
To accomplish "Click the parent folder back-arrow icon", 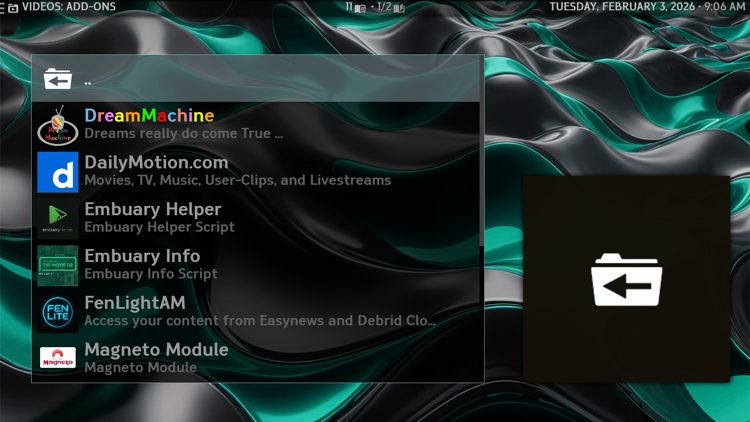I will [57, 79].
